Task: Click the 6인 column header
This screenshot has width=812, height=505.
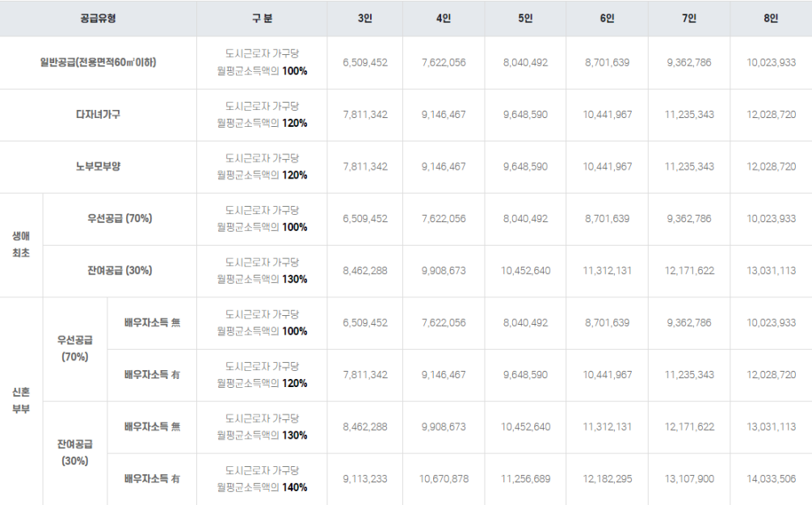Action: point(607,17)
